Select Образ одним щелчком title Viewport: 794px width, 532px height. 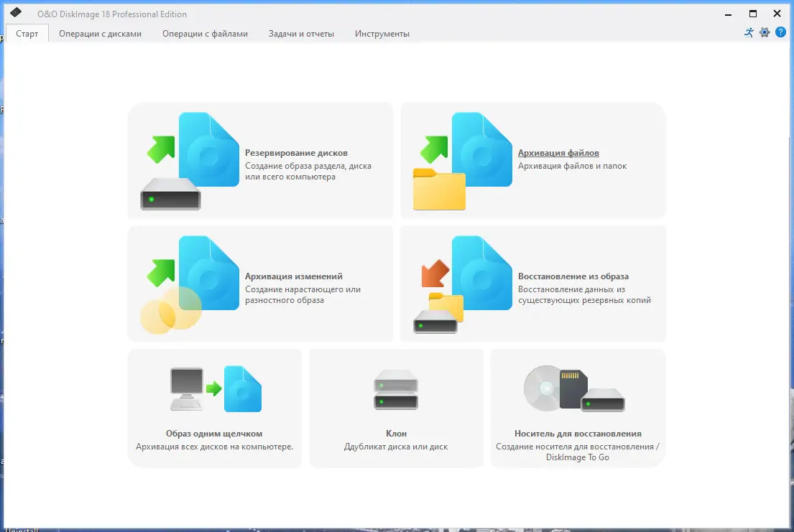[214, 434]
